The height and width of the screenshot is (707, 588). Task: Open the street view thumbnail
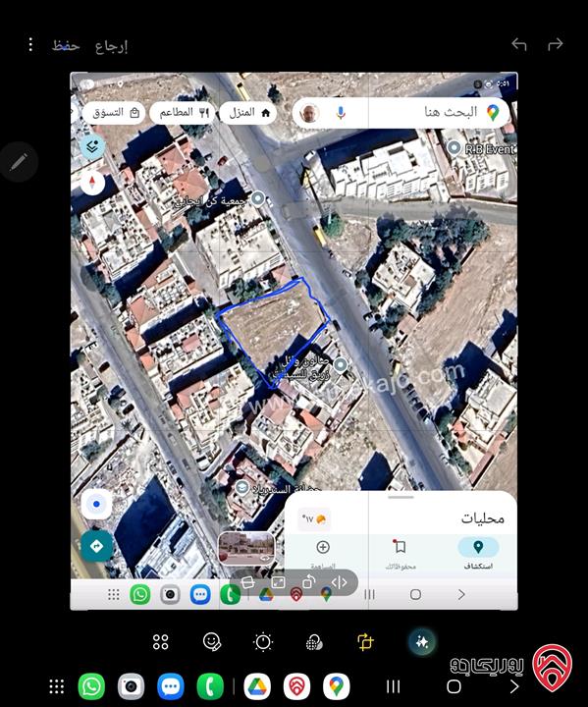(246, 548)
